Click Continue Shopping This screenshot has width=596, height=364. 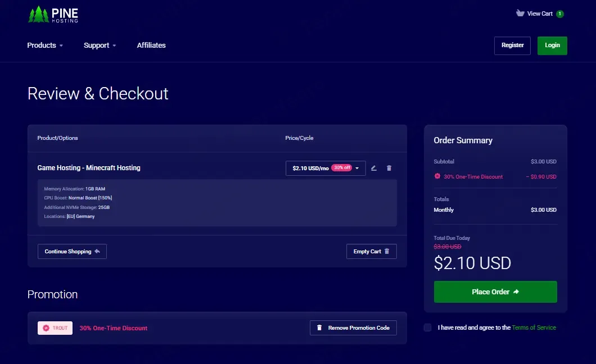[72, 251]
